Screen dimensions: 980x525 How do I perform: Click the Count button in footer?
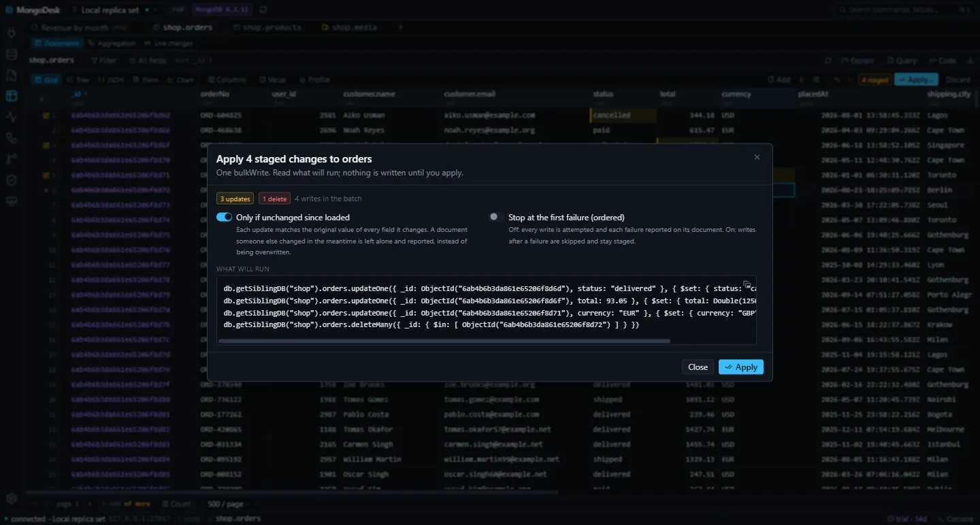[x=176, y=504]
